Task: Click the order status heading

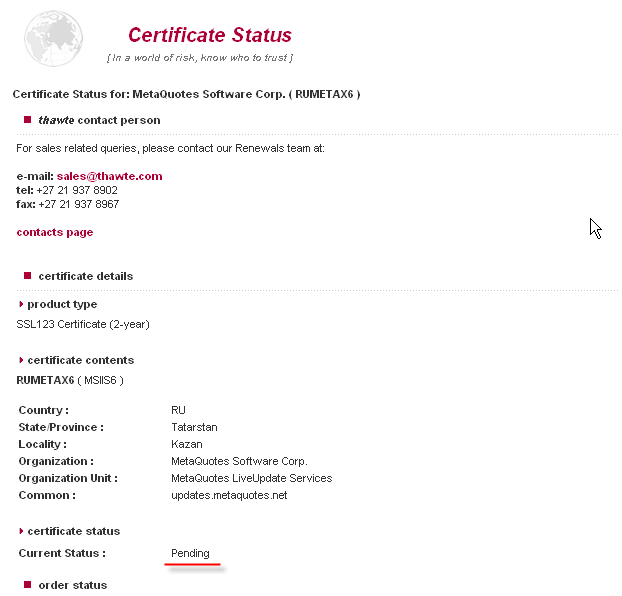Action: click(73, 585)
